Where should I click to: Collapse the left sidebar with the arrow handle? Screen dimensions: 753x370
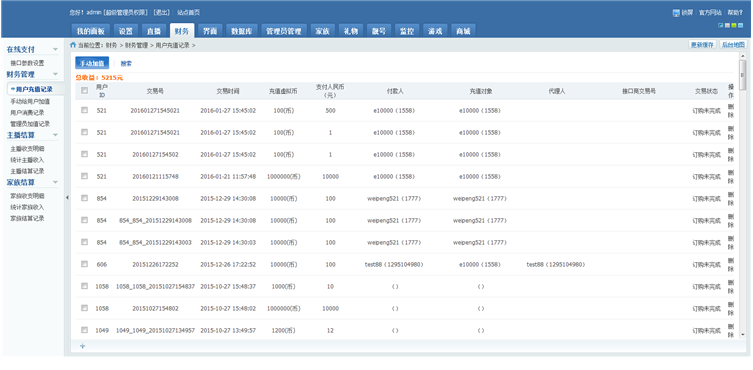pos(67,197)
